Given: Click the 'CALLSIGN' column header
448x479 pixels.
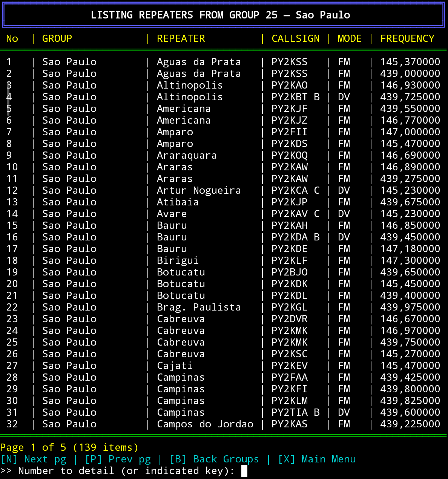Looking at the screenshot, I should (296, 38).
